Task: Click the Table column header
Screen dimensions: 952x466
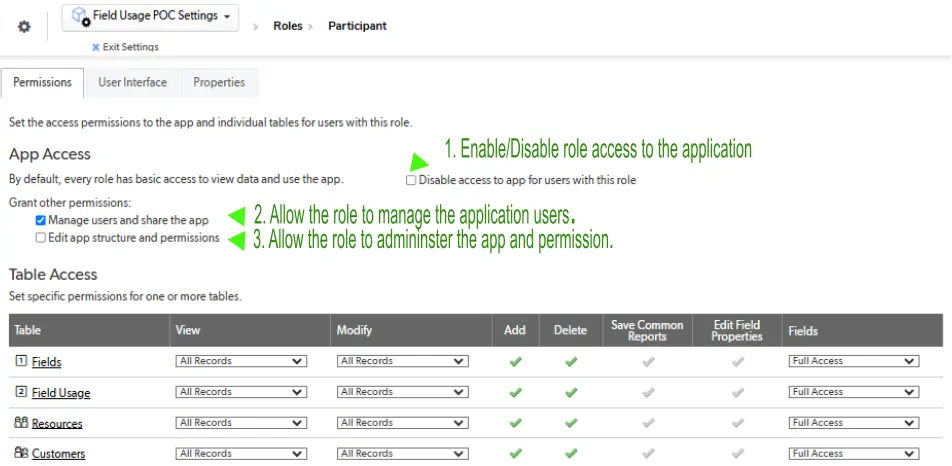Action: click(x=89, y=330)
